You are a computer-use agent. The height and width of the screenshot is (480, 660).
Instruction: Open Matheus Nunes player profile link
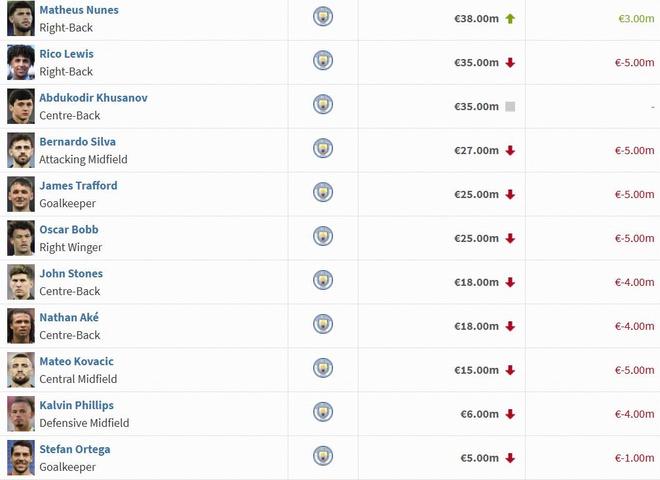tap(79, 10)
